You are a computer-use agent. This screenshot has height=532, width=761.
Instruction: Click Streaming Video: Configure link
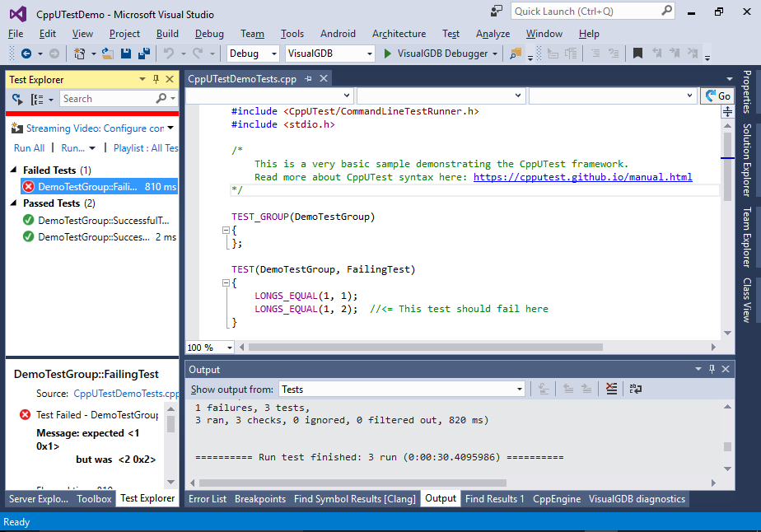click(96, 128)
